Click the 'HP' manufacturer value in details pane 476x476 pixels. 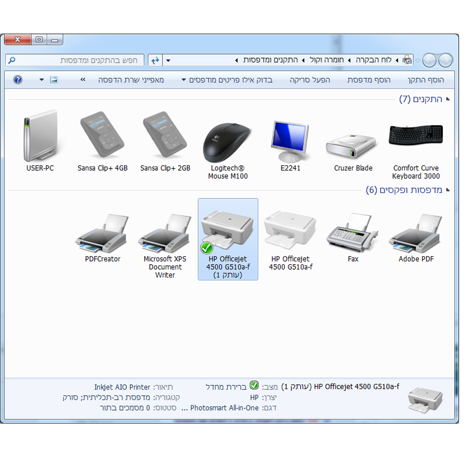pyautogui.click(x=254, y=398)
